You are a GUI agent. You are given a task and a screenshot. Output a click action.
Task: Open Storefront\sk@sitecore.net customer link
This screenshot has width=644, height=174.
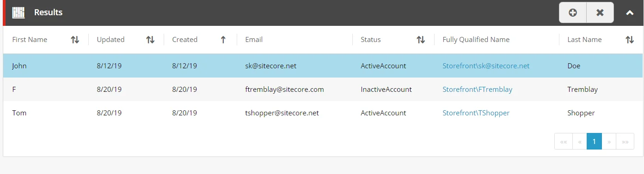pyautogui.click(x=486, y=66)
